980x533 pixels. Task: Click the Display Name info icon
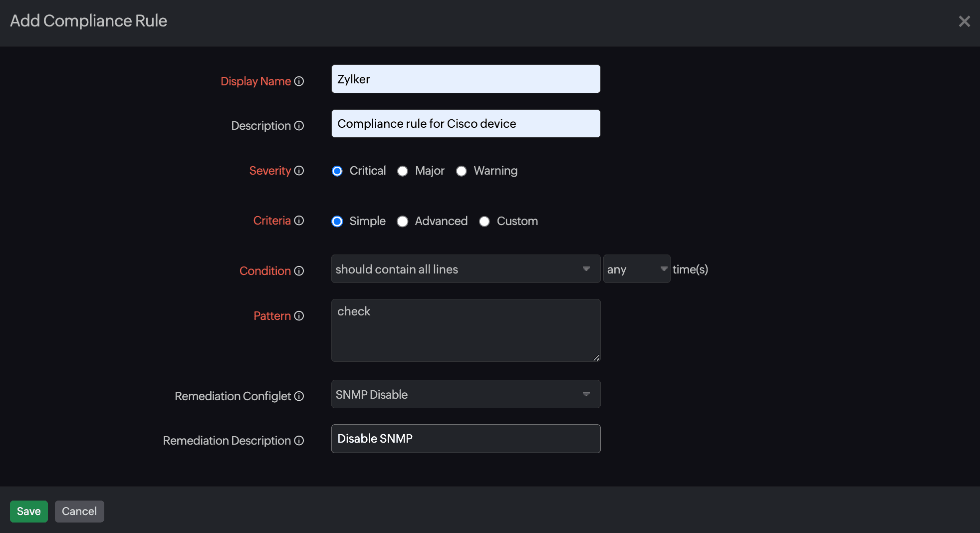pyautogui.click(x=299, y=81)
